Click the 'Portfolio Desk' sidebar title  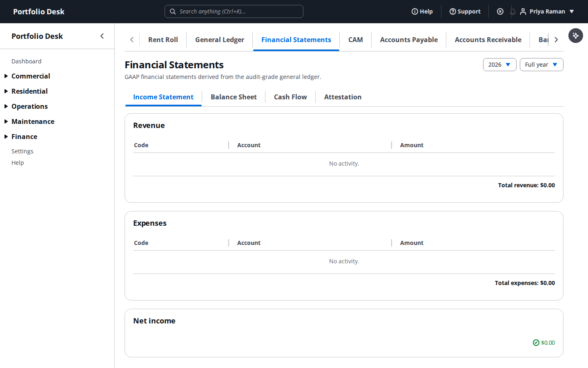37,36
